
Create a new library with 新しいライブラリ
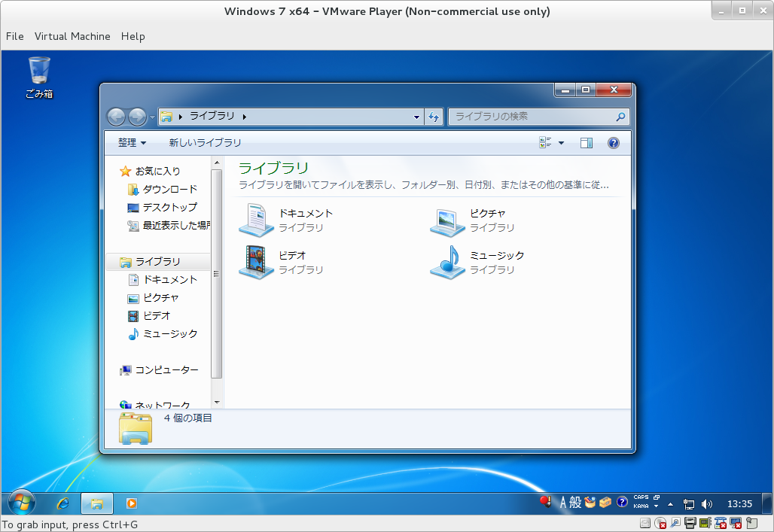click(x=205, y=143)
